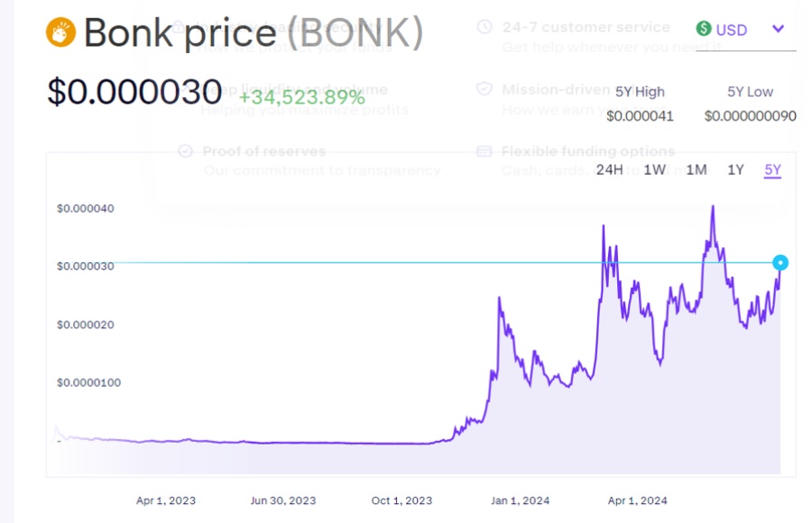The image size is (812, 523).
Task: Click the clock icon beside 24-7 customer service
Action: coord(484,27)
